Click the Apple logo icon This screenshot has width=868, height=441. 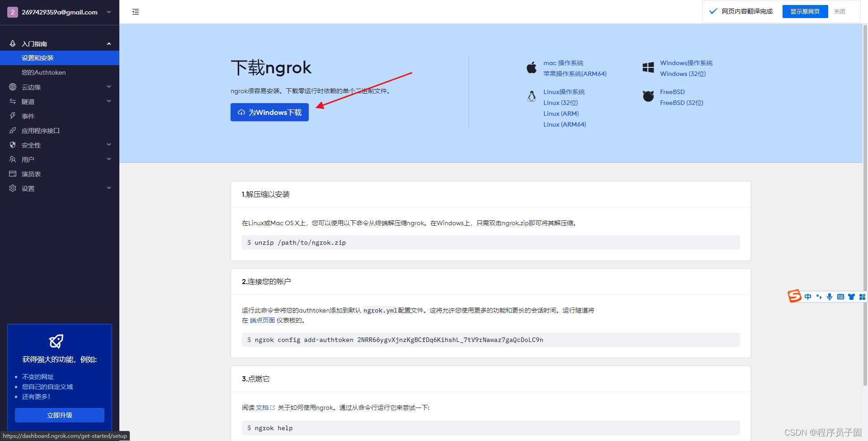(x=532, y=67)
